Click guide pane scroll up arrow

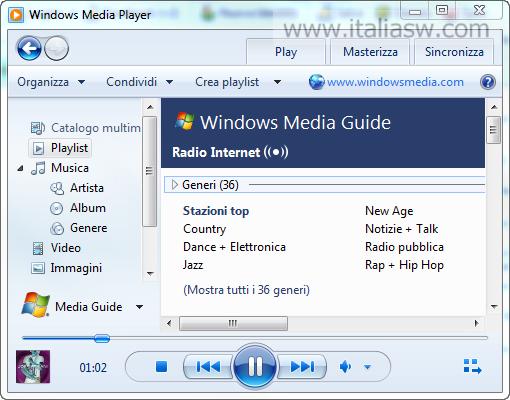pyautogui.click(x=494, y=107)
